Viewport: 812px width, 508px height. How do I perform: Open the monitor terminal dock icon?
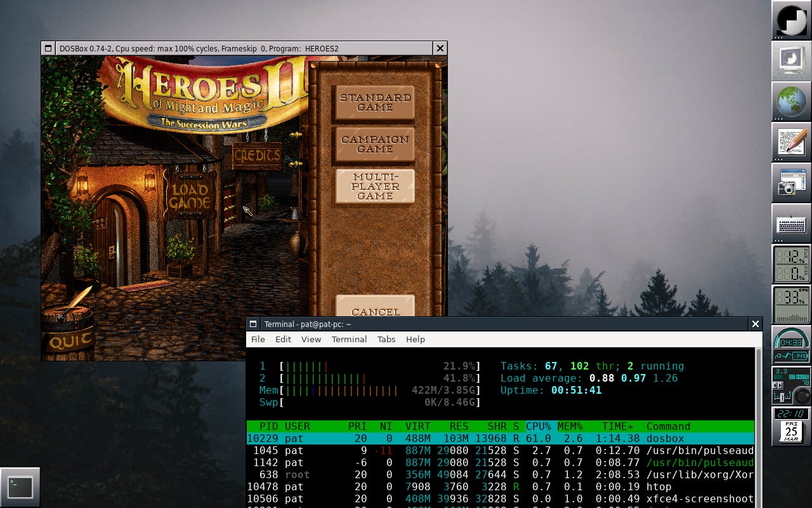tap(792, 61)
